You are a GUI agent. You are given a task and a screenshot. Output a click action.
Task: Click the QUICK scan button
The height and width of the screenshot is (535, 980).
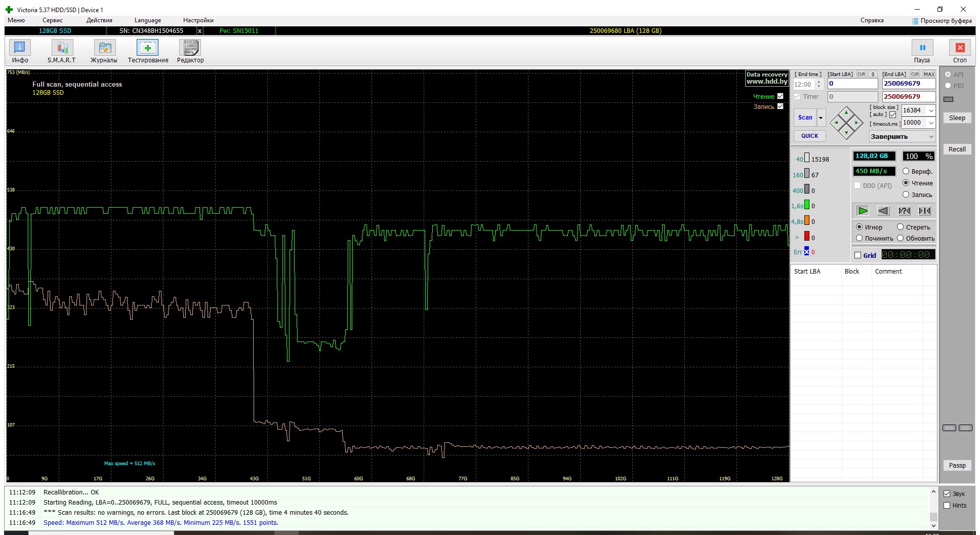(809, 136)
